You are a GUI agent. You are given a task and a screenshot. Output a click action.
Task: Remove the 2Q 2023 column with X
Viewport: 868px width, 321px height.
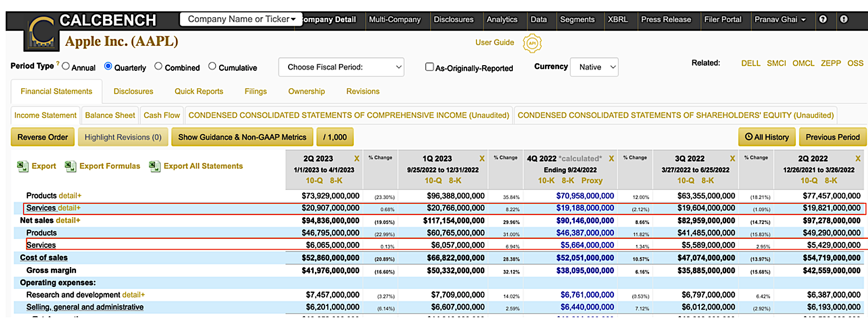click(357, 159)
